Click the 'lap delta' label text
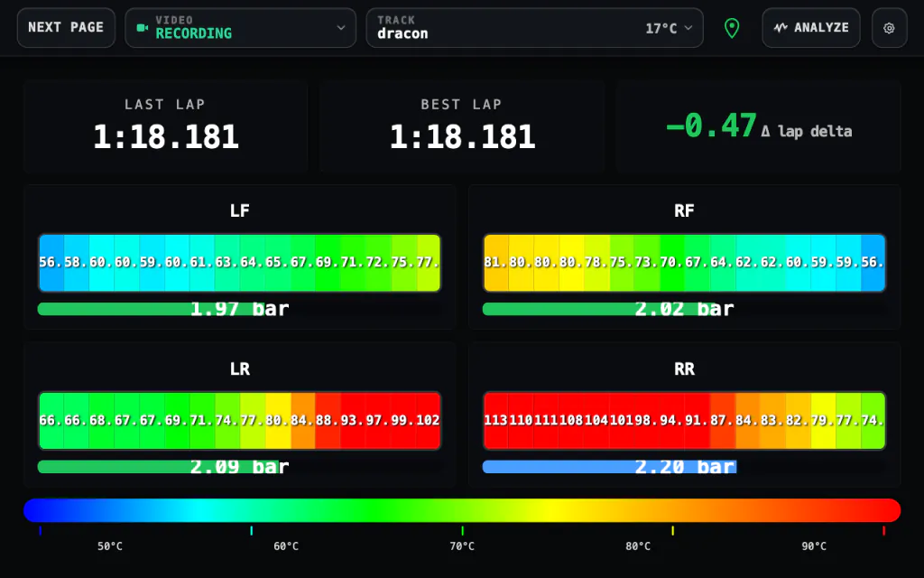924x578 pixels. (815, 131)
